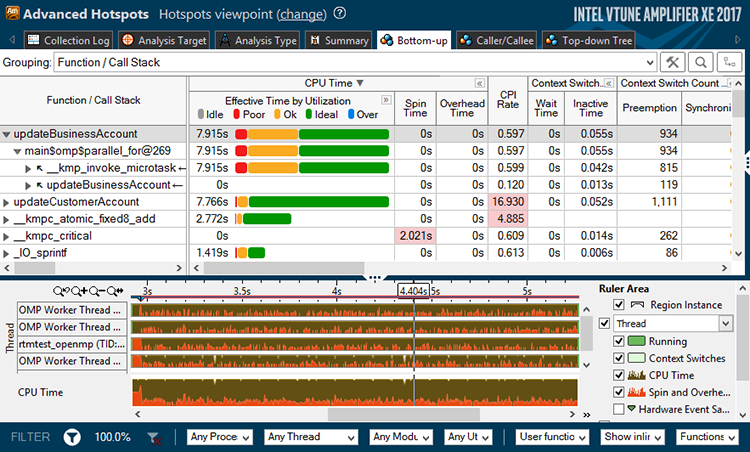The width and height of the screenshot is (750, 452).
Task: Click the next tabs arrow
Action: click(x=738, y=40)
